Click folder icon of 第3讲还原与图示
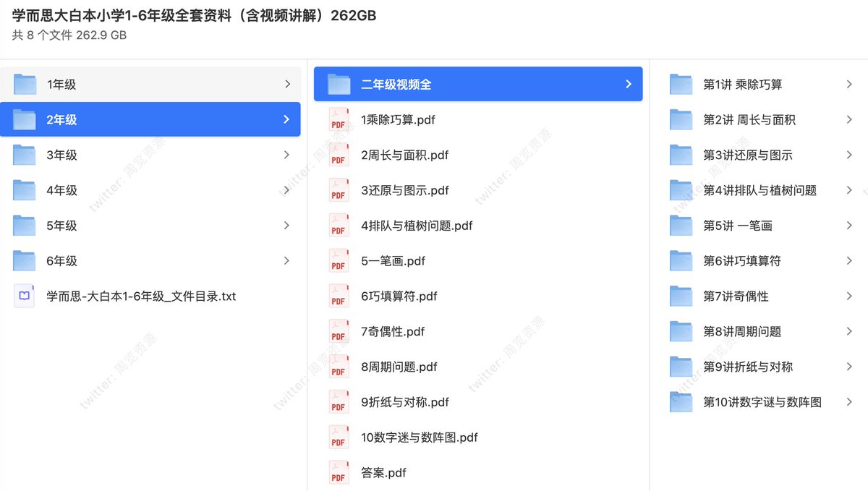The height and width of the screenshot is (491, 868). (x=681, y=155)
